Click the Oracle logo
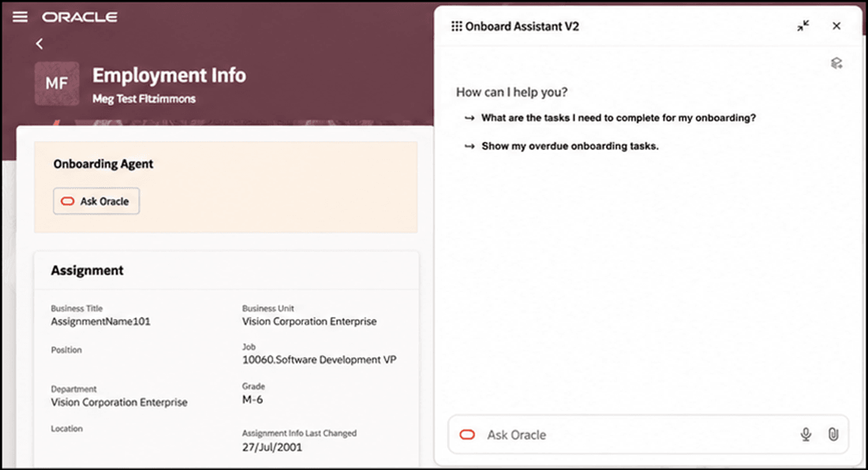The image size is (868, 470). (x=80, y=17)
